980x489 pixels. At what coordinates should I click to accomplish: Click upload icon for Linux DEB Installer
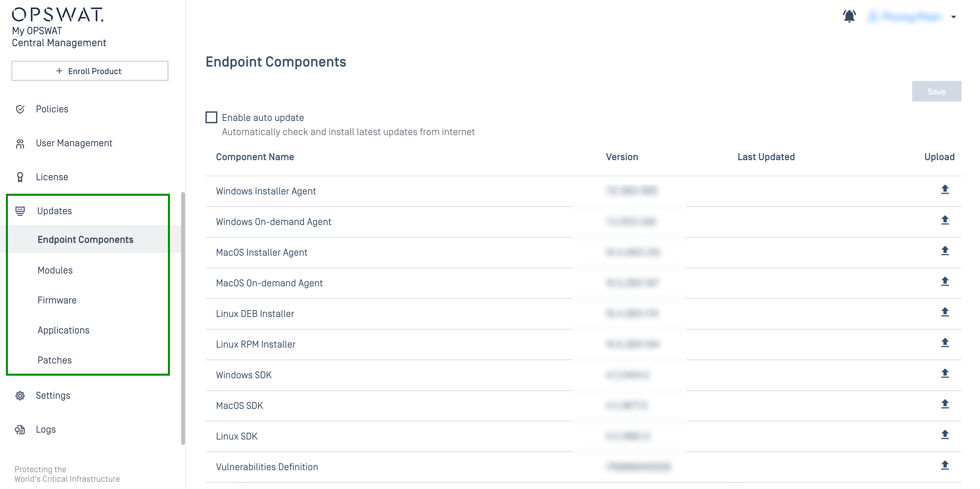(945, 312)
